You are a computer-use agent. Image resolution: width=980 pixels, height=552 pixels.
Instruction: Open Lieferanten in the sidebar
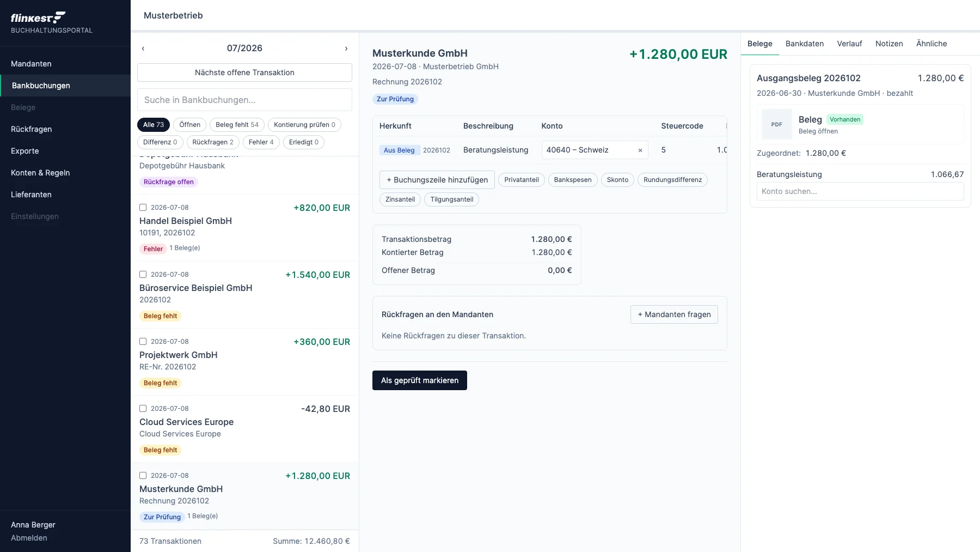point(65,195)
